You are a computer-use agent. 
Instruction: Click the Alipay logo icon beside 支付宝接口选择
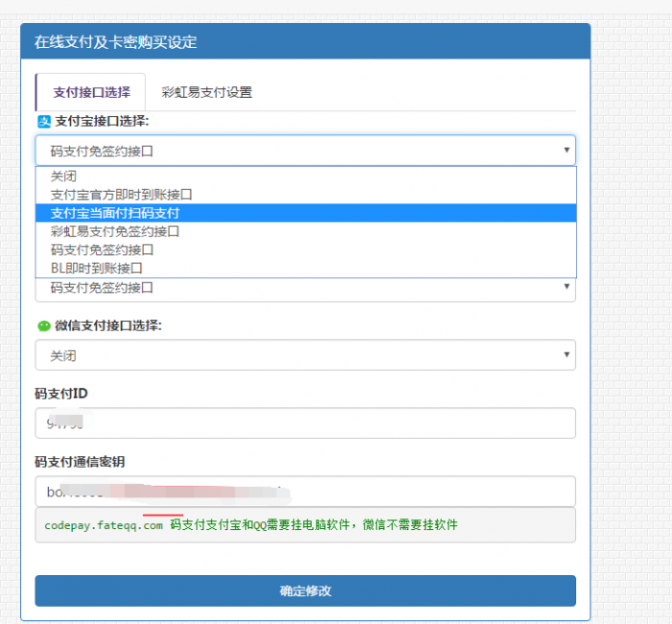pyautogui.click(x=43, y=121)
